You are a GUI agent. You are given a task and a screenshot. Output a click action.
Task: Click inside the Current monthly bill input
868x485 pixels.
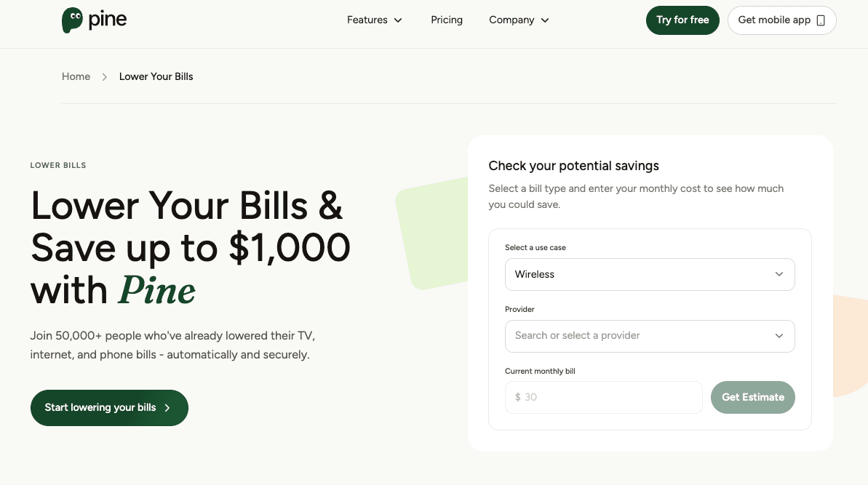[603, 397]
